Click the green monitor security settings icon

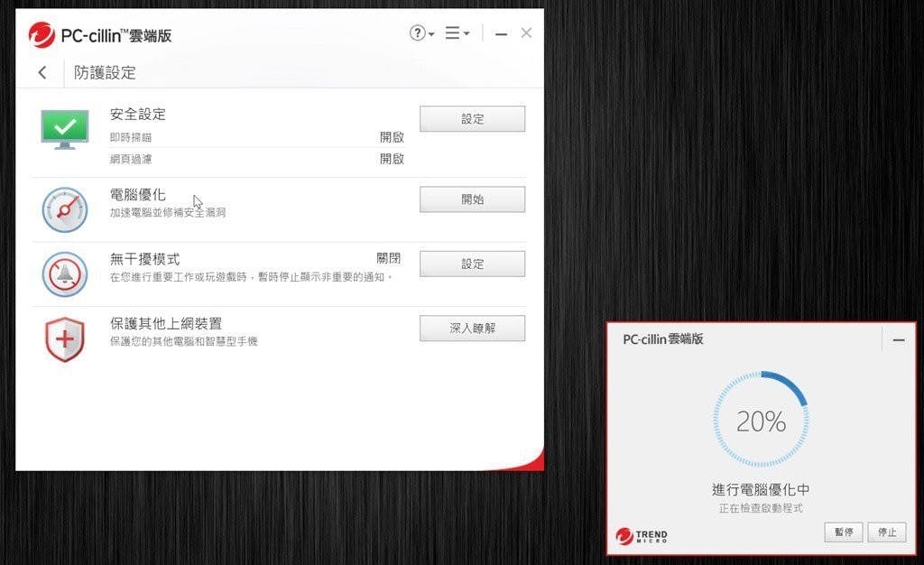[x=65, y=129]
